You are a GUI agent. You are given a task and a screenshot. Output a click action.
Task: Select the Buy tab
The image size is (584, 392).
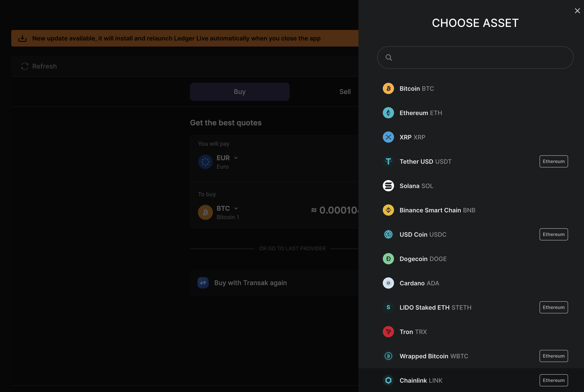pyautogui.click(x=239, y=92)
